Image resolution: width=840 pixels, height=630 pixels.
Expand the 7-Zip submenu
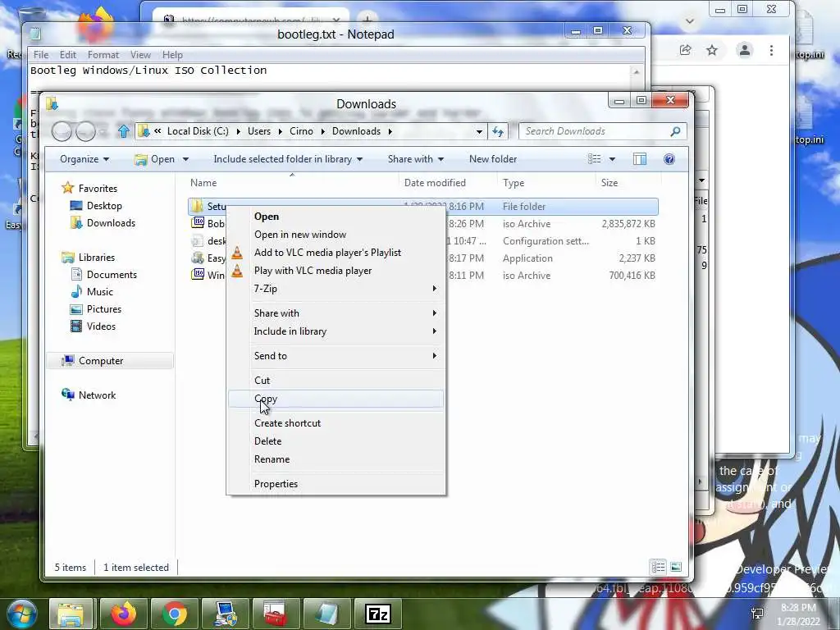click(336, 289)
